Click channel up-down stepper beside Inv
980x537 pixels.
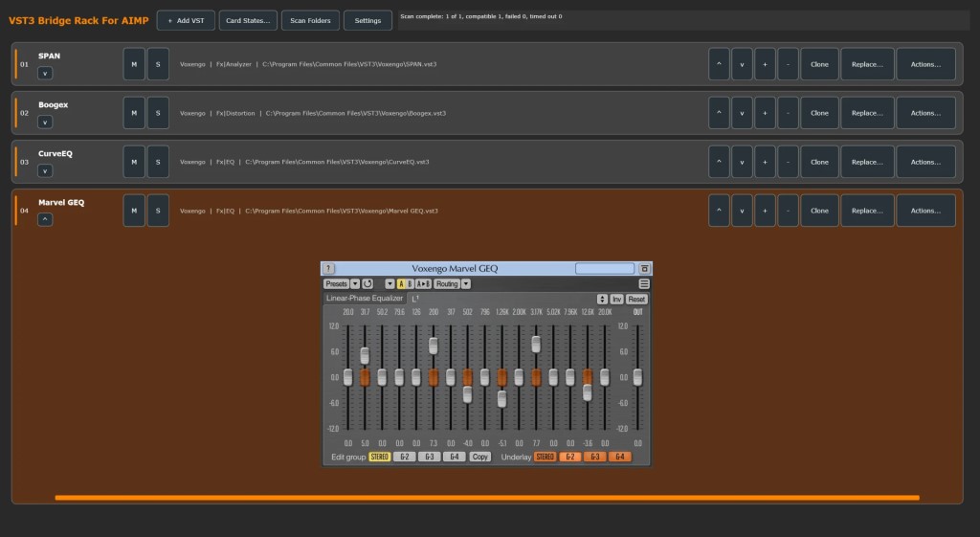pyautogui.click(x=603, y=300)
